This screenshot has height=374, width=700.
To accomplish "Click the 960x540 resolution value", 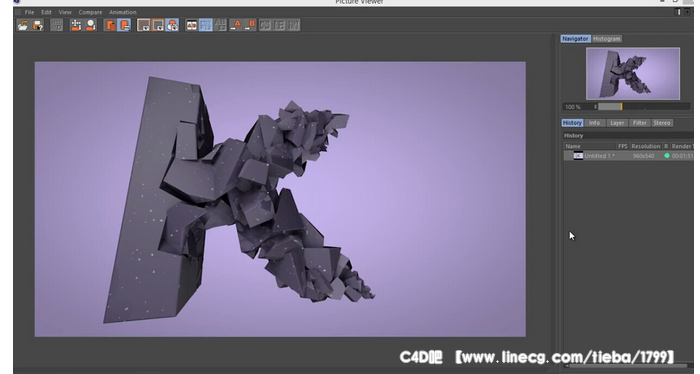I will 643,156.
